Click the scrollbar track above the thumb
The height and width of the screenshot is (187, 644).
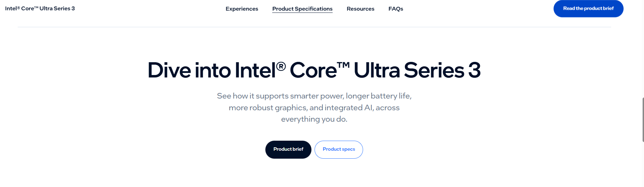point(643,52)
